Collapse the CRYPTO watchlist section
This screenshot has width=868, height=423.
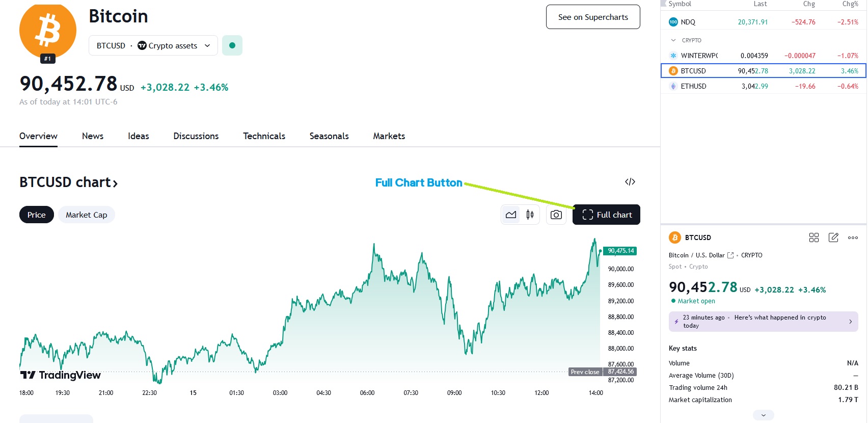[673, 40]
